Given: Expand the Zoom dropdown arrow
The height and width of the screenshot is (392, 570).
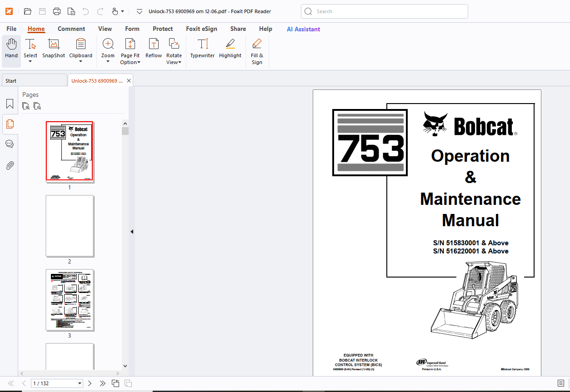Looking at the screenshot, I should coord(108,62).
